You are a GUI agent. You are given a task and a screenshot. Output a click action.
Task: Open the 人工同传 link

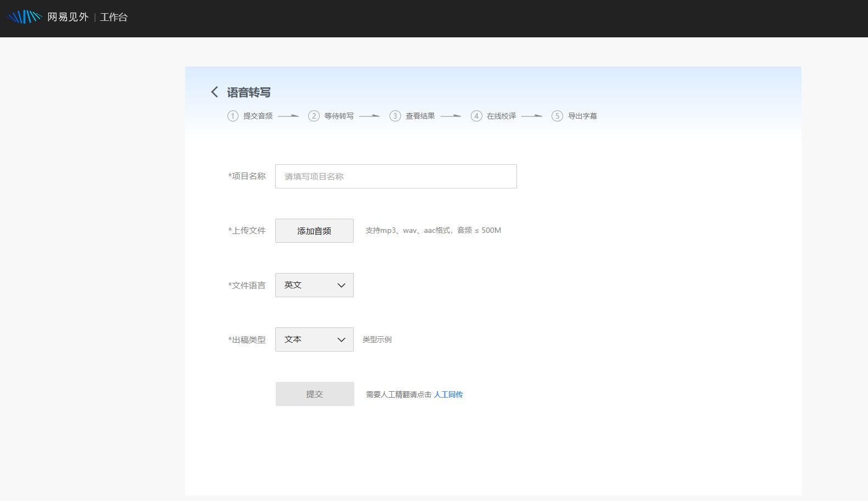[448, 394]
